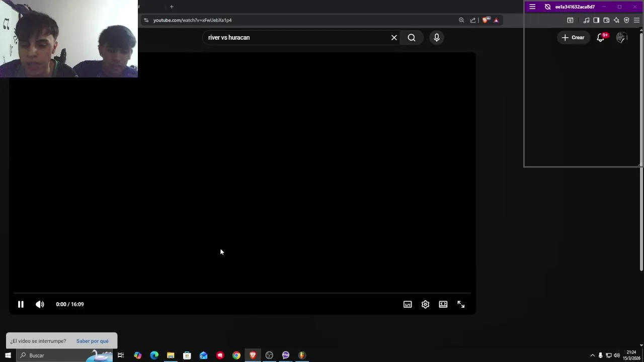
Task: Open the Brave Wallet icon
Action: tap(606, 20)
